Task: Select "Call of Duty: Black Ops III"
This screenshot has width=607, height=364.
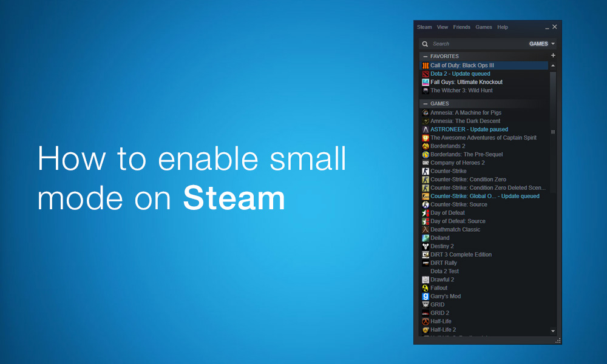Action: pos(462,66)
